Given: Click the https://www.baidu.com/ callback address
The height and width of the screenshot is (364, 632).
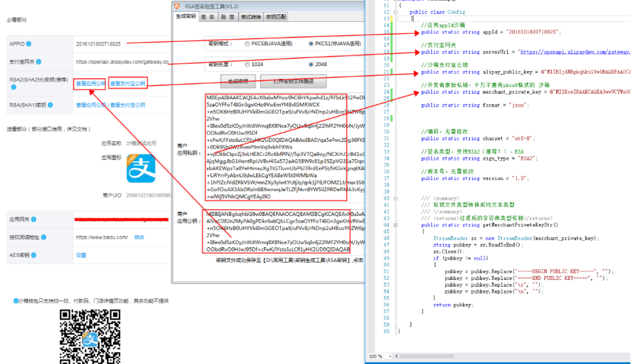Looking at the screenshot, I should [102, 237].
